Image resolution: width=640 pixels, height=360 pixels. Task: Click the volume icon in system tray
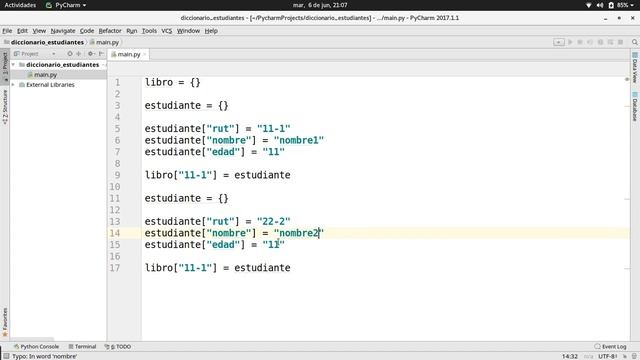(x=600, y=5)
